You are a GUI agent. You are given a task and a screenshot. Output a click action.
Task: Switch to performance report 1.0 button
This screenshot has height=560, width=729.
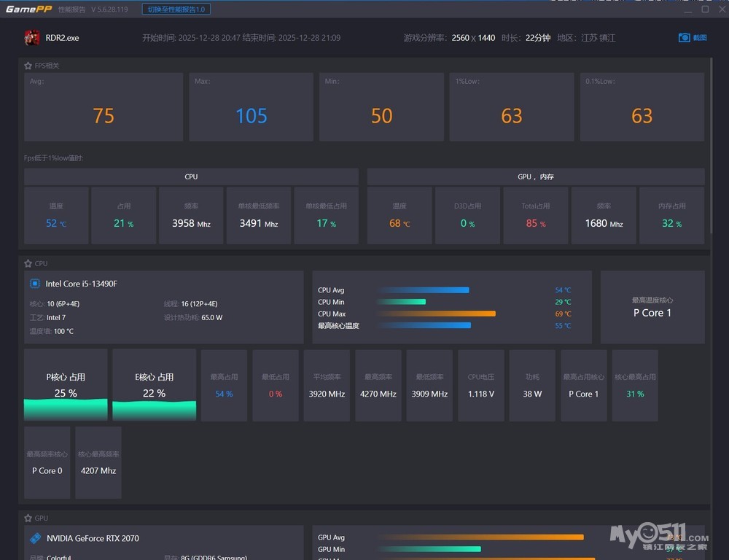point(175,9)
